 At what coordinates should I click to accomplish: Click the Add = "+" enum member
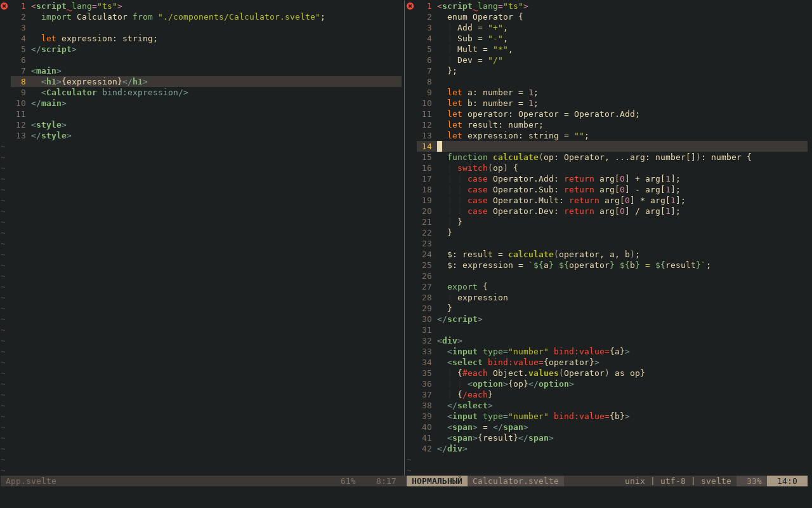(x=483, y=27)
